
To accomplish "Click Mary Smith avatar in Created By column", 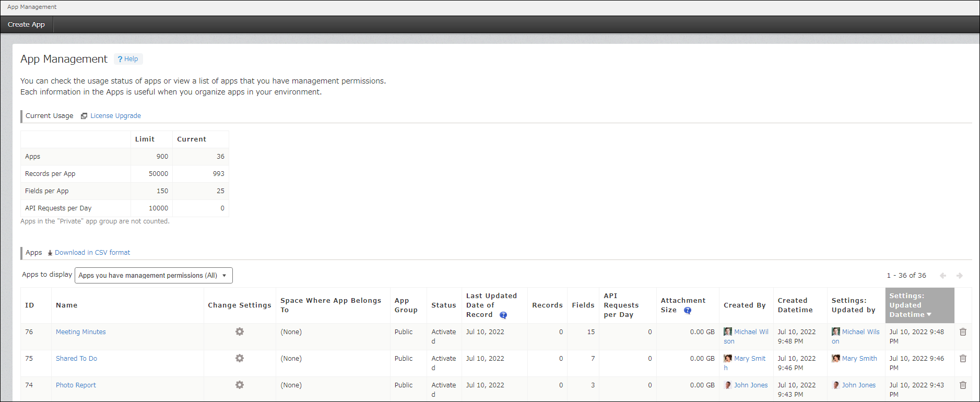I will coord(728,358).
